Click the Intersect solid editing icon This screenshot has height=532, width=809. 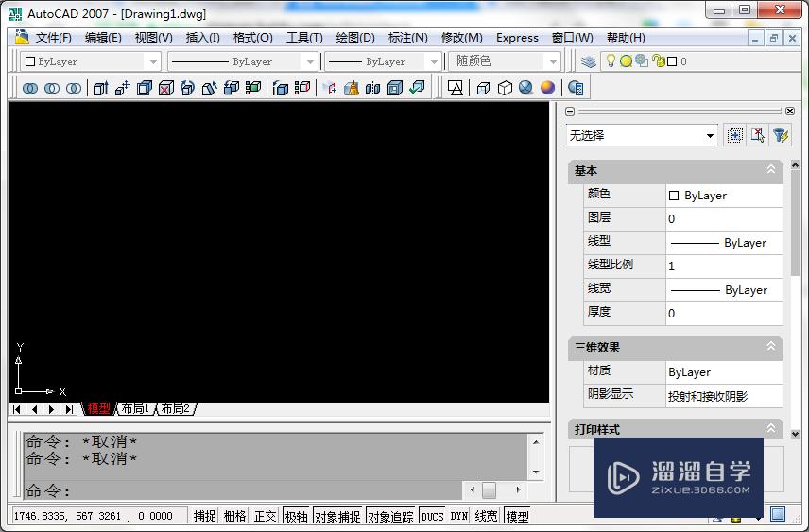74,88
